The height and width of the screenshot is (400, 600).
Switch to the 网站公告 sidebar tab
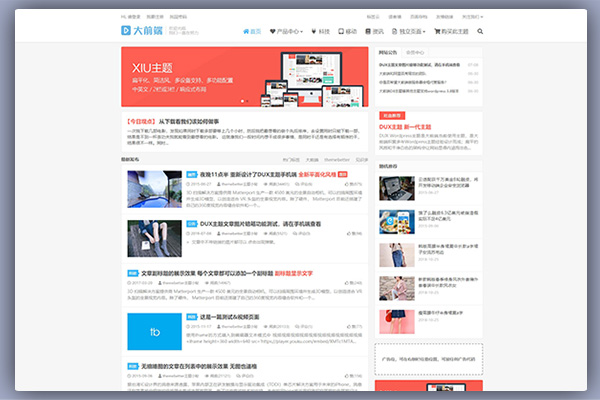click(388, 52)
